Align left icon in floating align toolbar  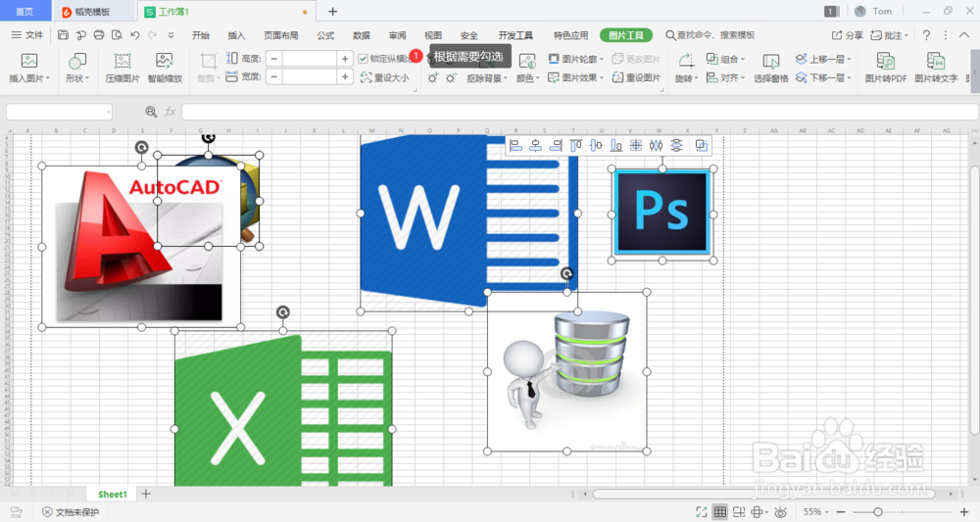pyautogui.click(x=515, y=146)
